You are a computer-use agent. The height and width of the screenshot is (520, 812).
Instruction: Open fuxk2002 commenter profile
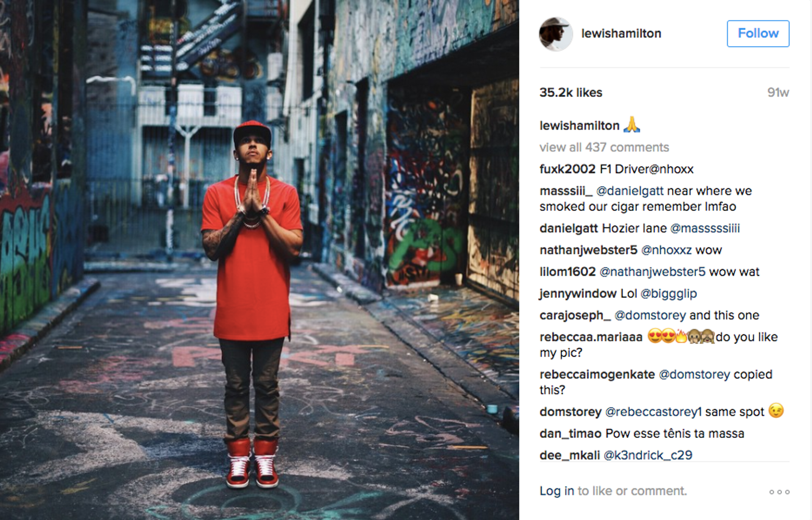click(567, 169)
